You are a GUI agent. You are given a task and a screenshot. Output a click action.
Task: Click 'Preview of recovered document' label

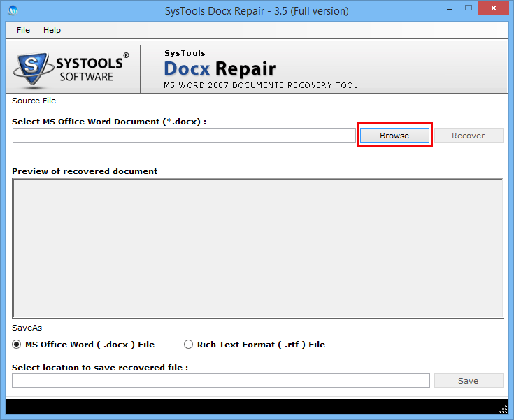[85, 171]
